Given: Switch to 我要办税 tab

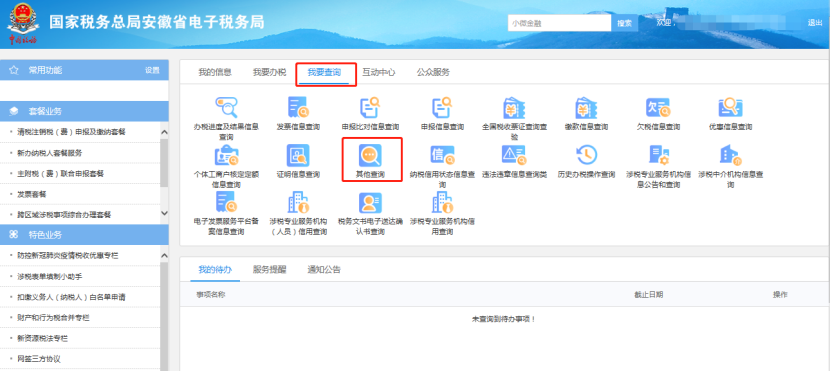Looking at the screenshot, I should point(269,73).
